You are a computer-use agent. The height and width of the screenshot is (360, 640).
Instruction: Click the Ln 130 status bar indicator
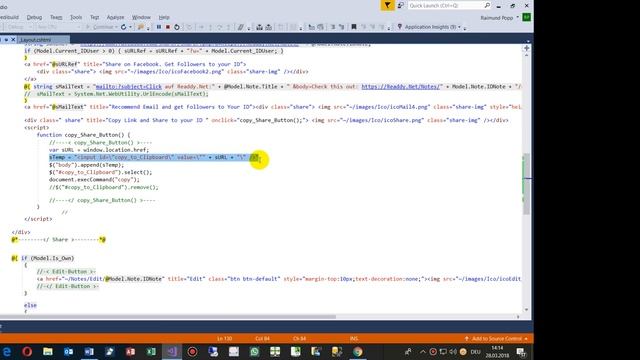(224, 339)
